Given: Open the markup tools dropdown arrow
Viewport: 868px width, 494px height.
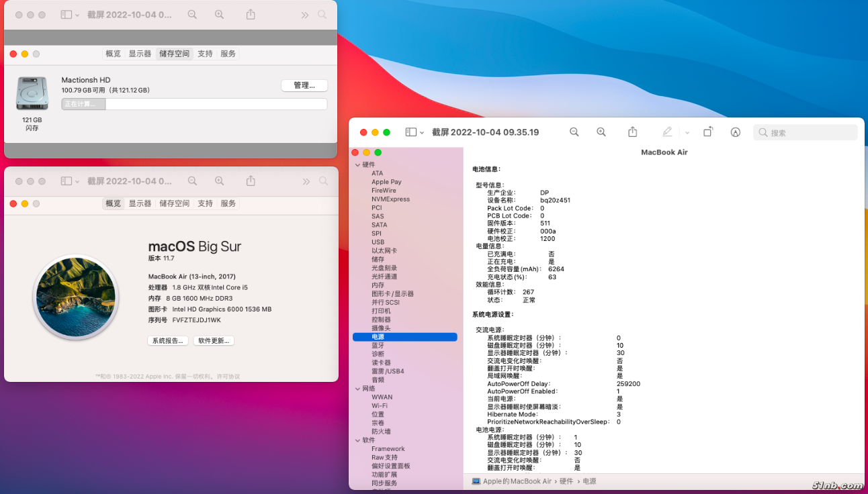Looking at the screenshot, I should point(687,132).
